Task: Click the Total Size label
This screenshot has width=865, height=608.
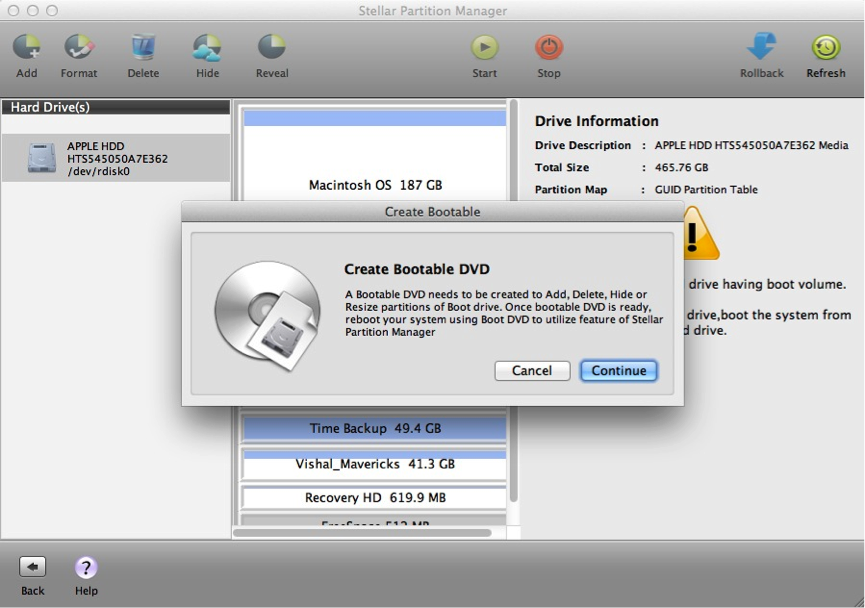Action: click(562, 168)
